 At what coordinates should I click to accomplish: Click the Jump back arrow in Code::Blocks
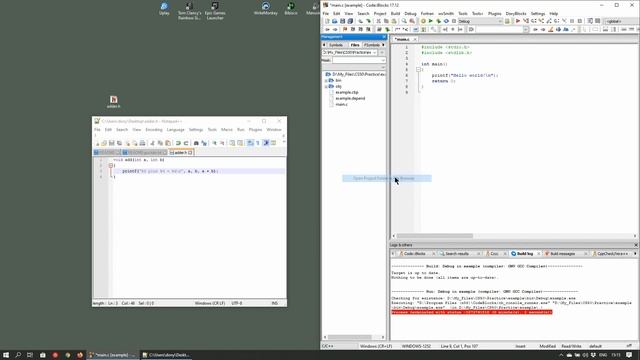click(327, 29)
